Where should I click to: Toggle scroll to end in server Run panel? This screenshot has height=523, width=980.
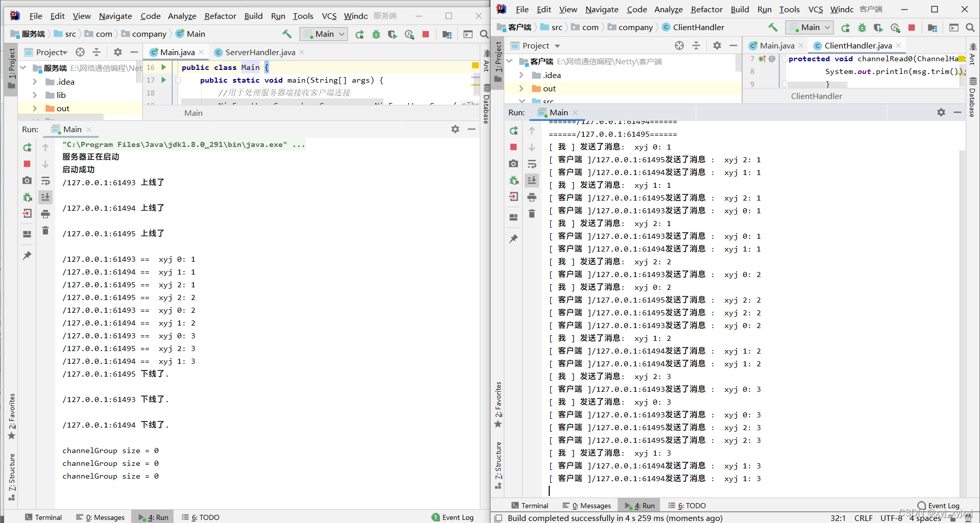pyautogui.click(x=45, y=197)
